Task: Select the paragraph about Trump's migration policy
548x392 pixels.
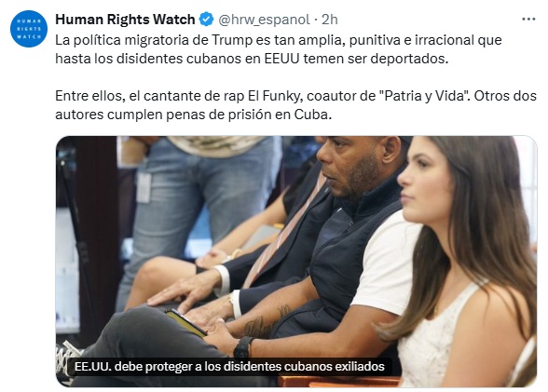Action: click(x=279, y=49)
